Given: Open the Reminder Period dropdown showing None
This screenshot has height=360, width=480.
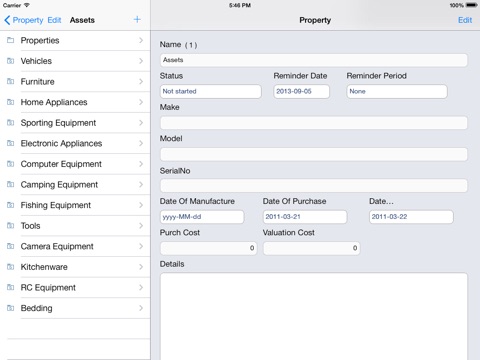Looking at the screenshot, I should coord(397,91).
